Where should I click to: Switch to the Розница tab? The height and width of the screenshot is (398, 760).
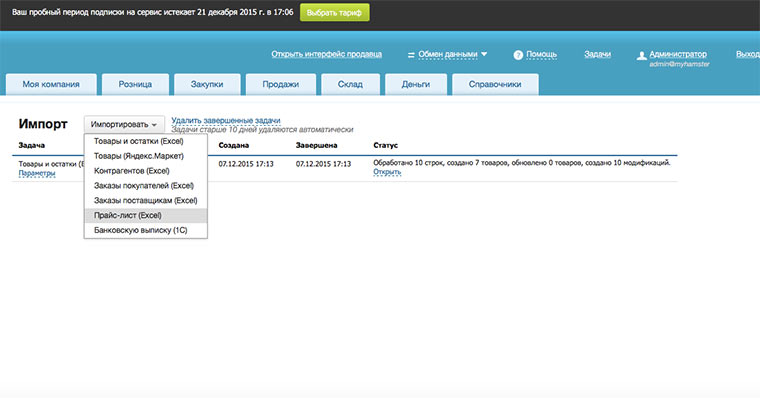(135, 84)
